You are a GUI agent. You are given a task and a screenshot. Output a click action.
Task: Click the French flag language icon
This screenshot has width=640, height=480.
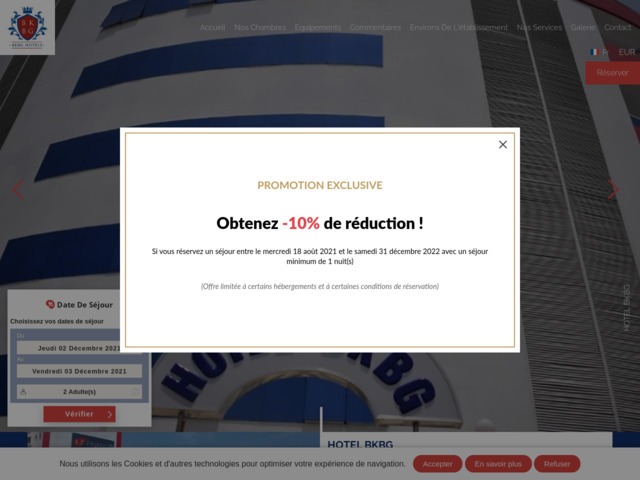coord(594,52)
